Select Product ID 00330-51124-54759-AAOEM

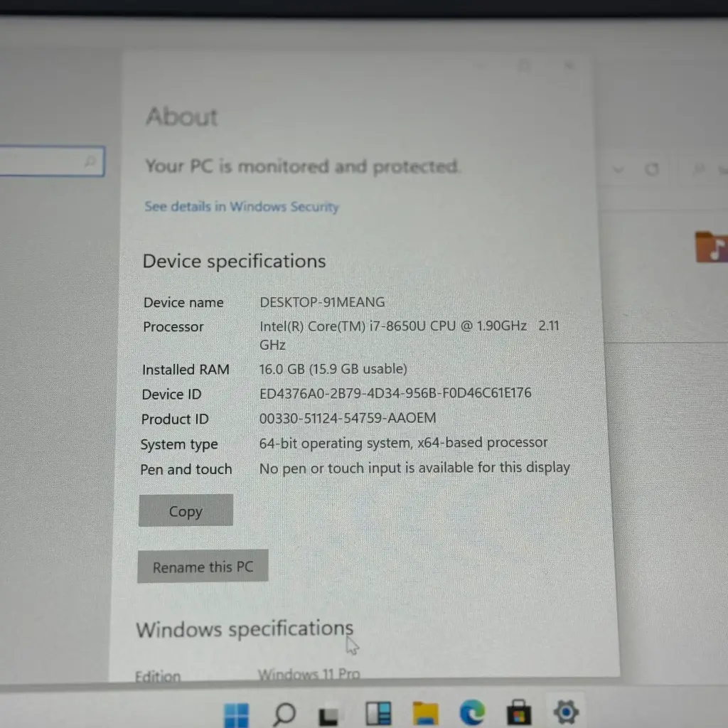(x=348, y=418)
